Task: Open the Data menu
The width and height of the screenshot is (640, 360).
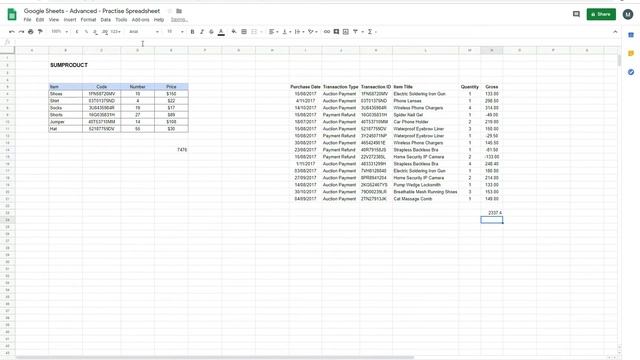Action: click(105, 20)
